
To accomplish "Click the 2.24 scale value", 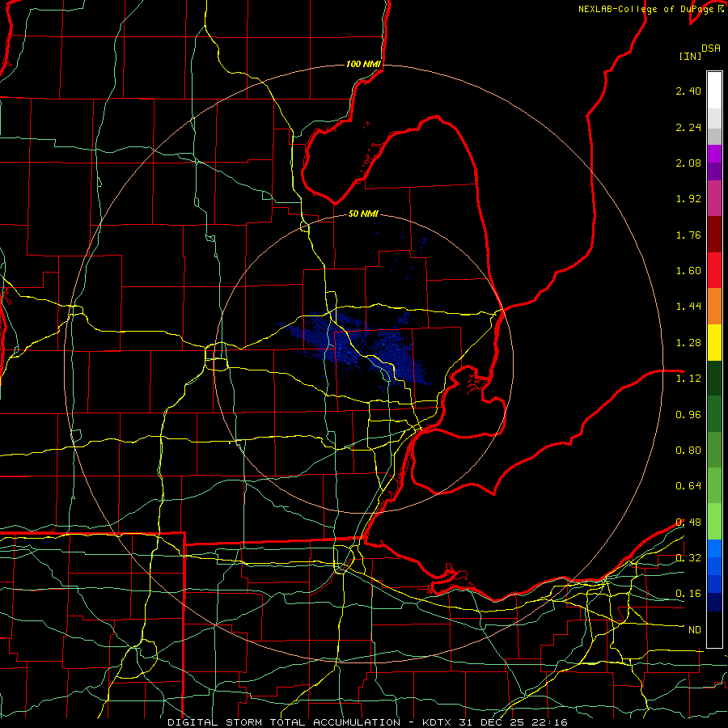I will (x=688, y=127).
